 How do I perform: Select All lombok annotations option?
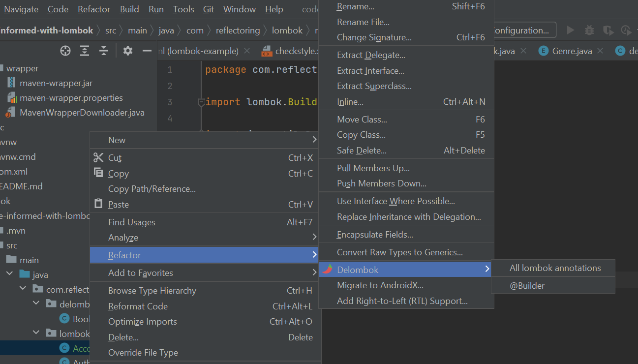click(555, 268)
